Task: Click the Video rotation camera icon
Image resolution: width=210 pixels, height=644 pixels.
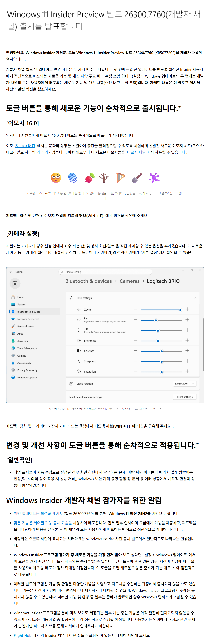Action: point(71,383)
